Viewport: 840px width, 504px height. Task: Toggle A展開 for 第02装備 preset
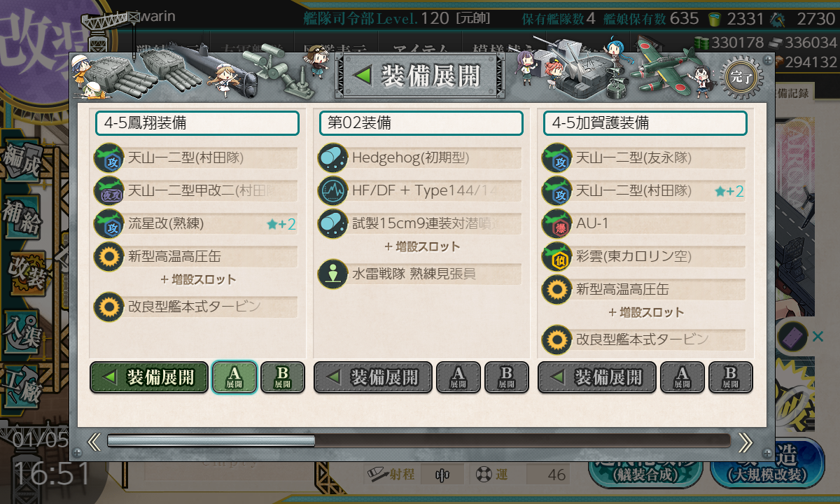(x=458, y=377)
